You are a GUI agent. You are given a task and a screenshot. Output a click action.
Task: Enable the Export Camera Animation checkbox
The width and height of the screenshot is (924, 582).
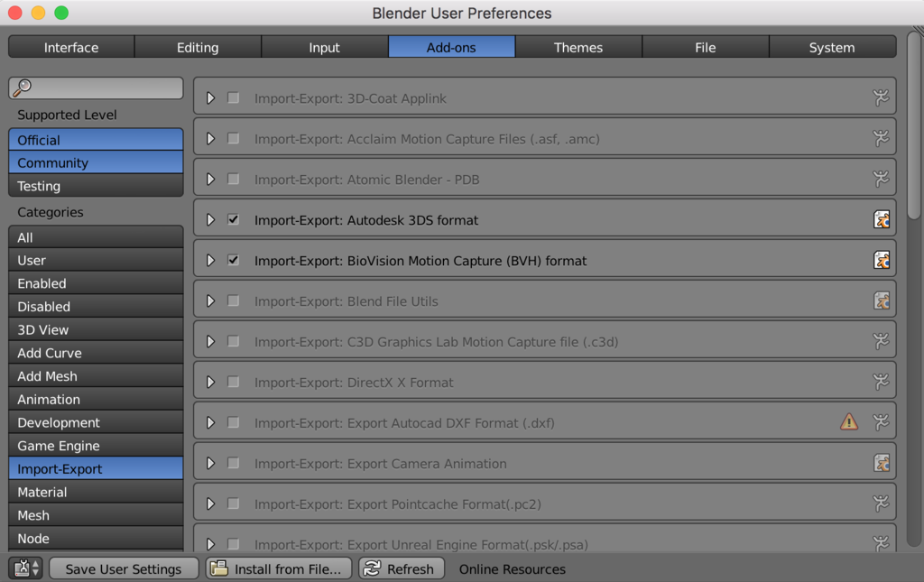pos(234,463)
